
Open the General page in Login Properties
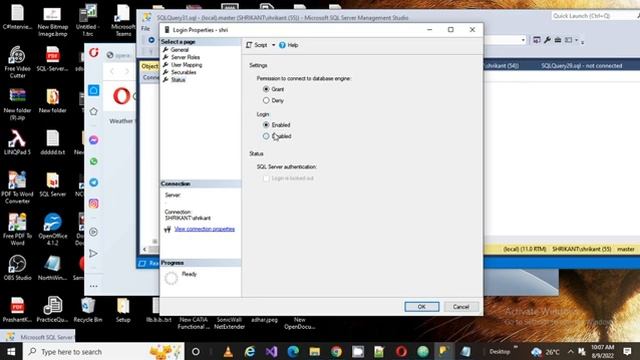[x=179, y=50]
